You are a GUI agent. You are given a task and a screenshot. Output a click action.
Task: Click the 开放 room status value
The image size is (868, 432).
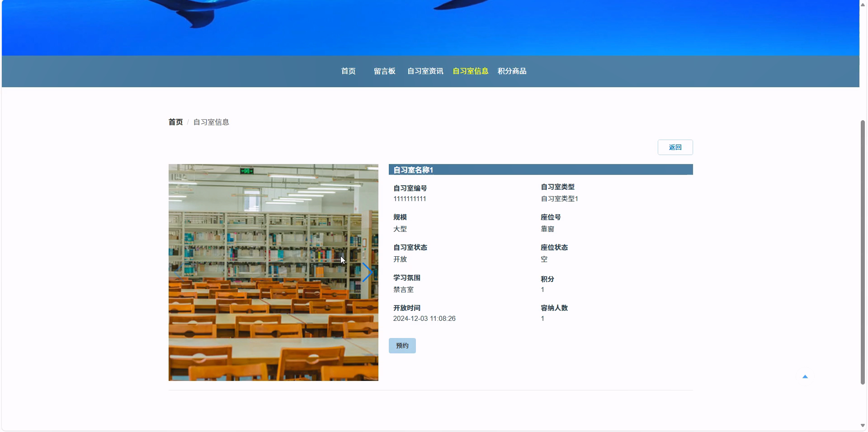point(400,259)
